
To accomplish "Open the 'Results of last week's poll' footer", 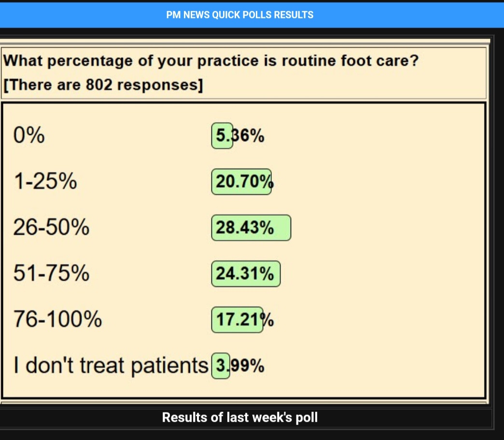I will pos(240,417).
